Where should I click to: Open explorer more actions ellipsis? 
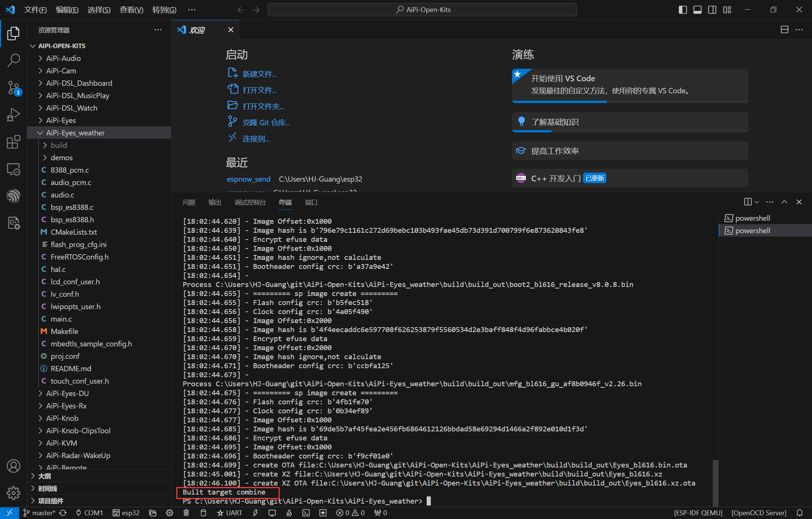(158, 30)
